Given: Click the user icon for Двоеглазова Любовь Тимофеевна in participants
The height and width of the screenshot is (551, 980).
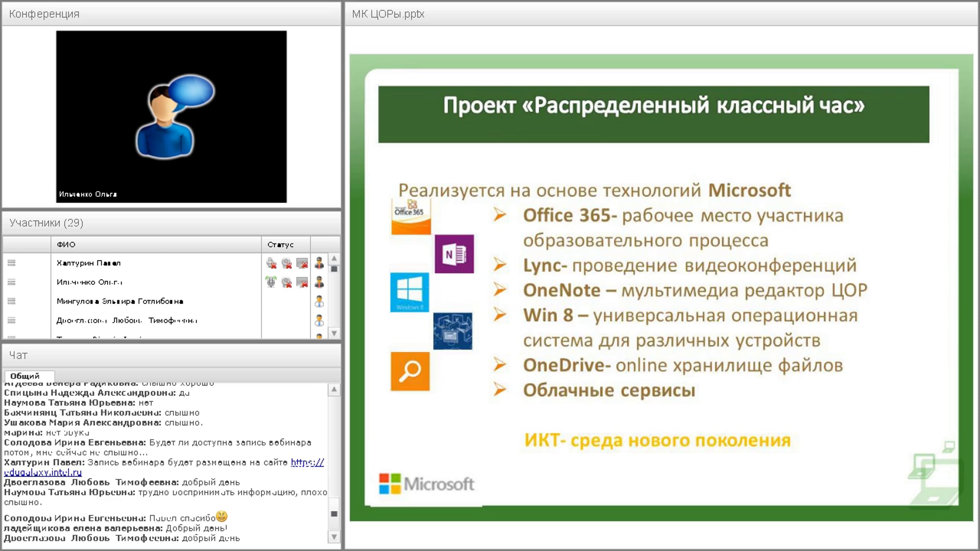Looking at the screenshot, I should point(319,320).
